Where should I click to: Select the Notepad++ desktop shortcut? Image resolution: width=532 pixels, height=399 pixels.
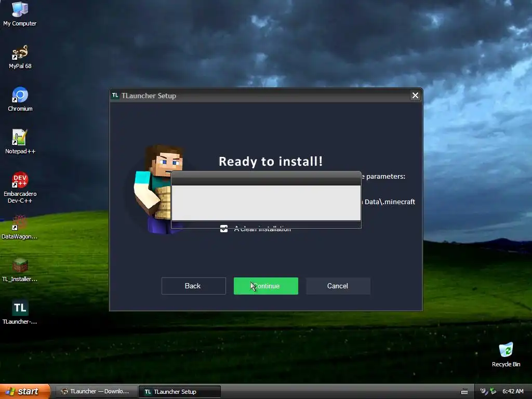click(x=20, y=141)
